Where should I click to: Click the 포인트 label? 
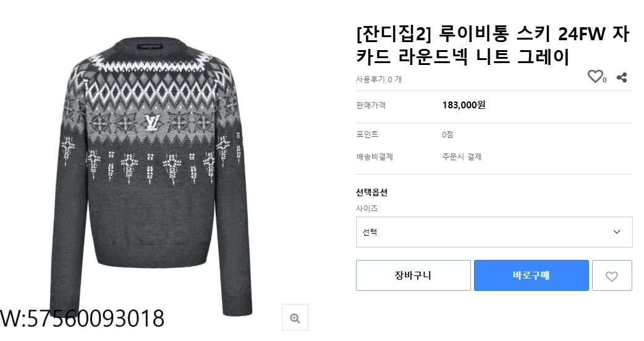(367, 134)
